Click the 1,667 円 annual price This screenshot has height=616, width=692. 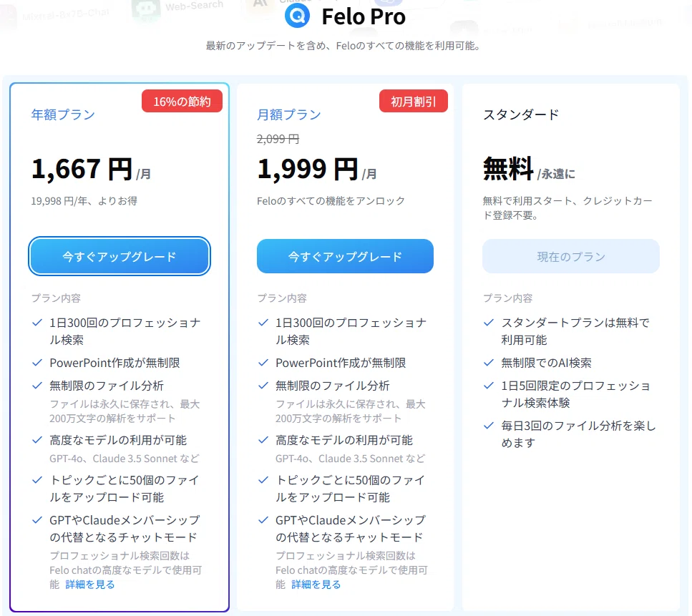(82, 169)
